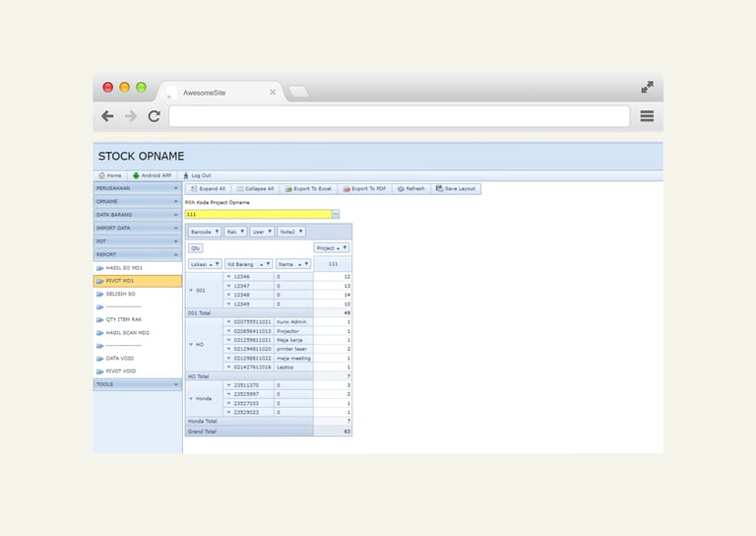Open the Barcode field filter
The image size is (756, 536).
[217, 232]
